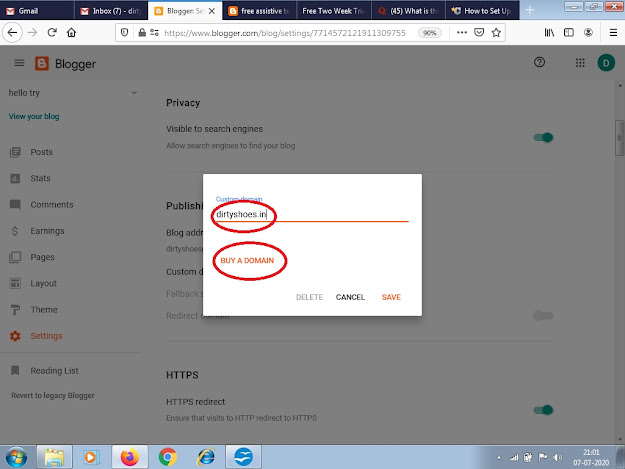Bookmark this page with star icon
Screen dimensions: 625x469
click(x=496, y=33)
